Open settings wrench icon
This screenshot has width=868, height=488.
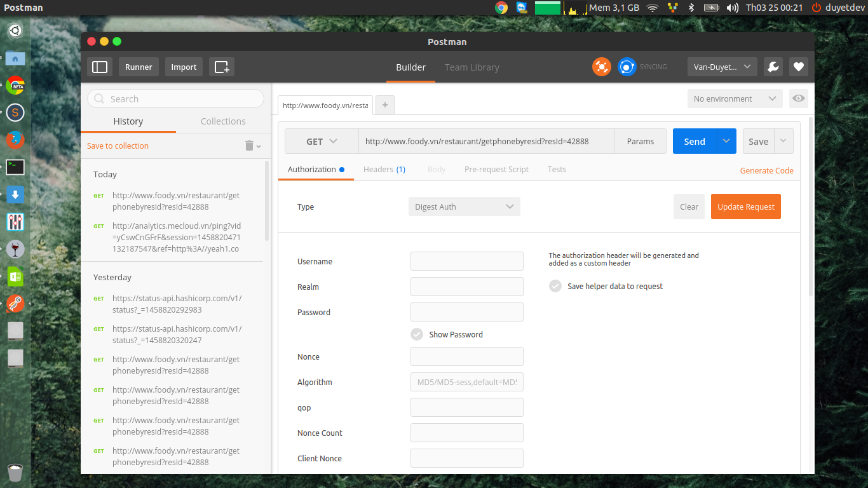[x=773, y=67]
